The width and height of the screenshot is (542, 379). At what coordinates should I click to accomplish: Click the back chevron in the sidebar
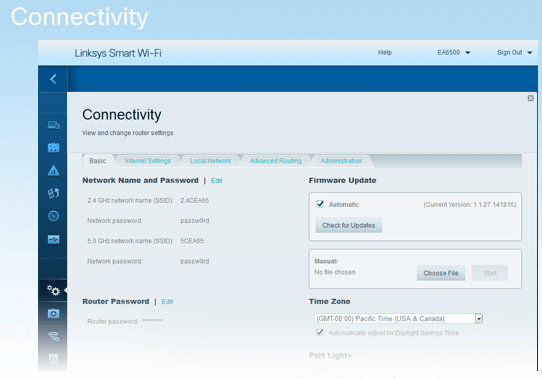pyautogui.click(x=53, y=79)
